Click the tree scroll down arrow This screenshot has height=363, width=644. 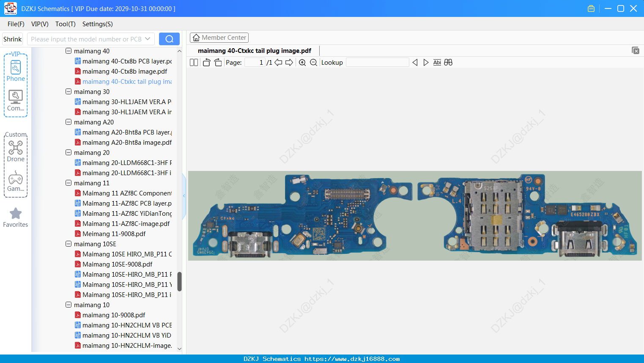click(x=179, y=349)
